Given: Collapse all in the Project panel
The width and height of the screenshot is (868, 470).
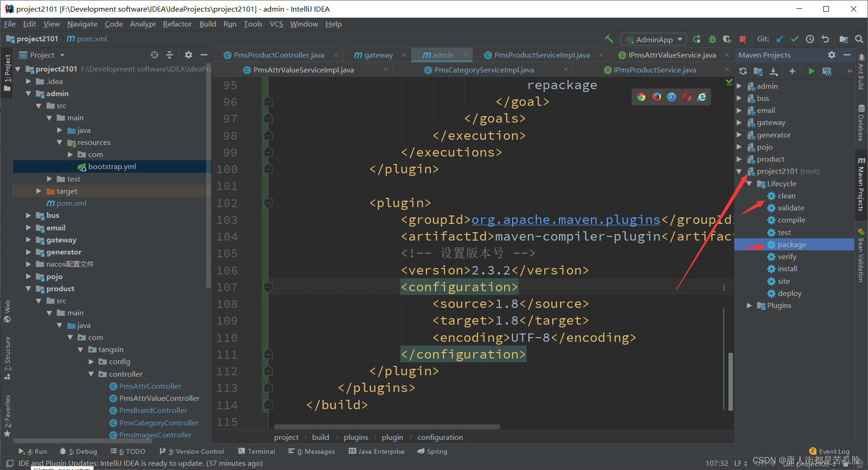Looking at the screenshot, I should tap(170, 55).
